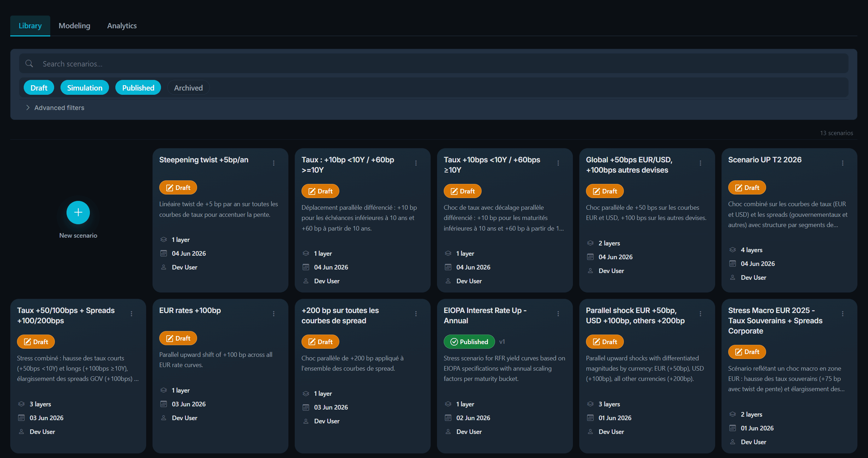Click user icon on Stress Macro EUR 2025 card

[732, 442]
